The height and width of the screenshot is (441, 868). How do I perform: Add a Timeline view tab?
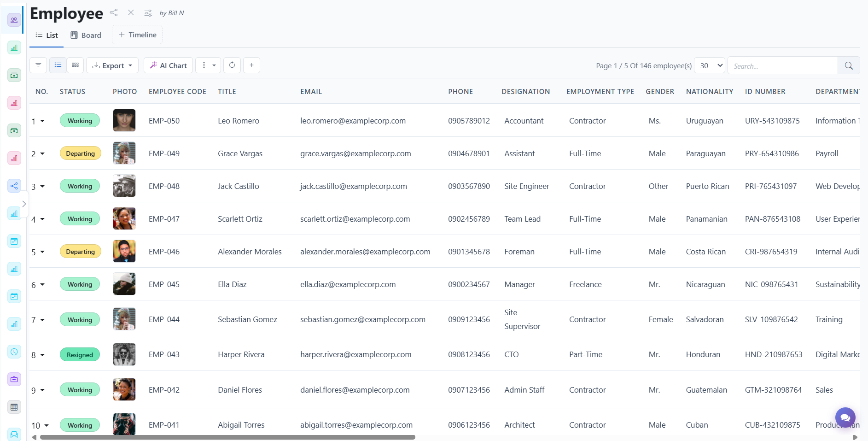tap(137, 35)
